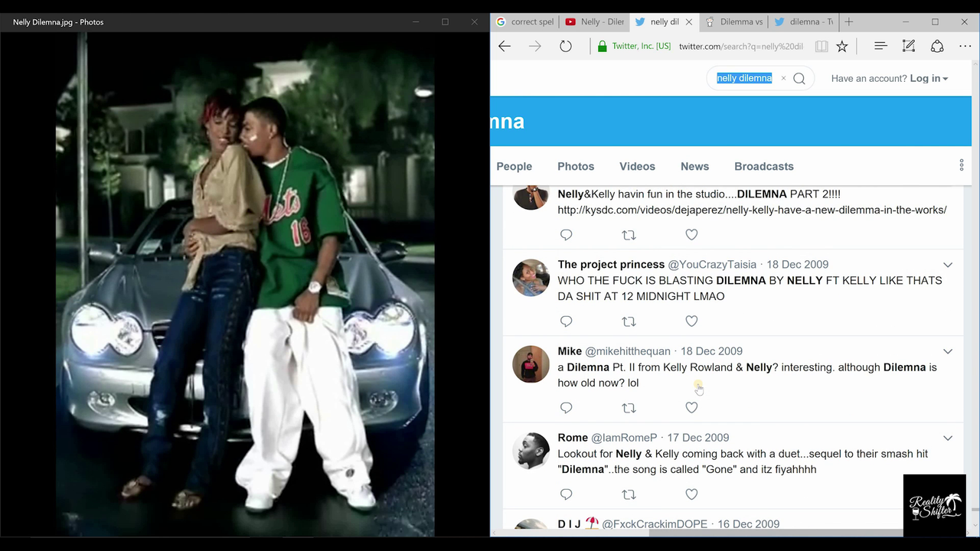Open search options vertical dots menu
The image size is (980, 551).
click(962, 165)
